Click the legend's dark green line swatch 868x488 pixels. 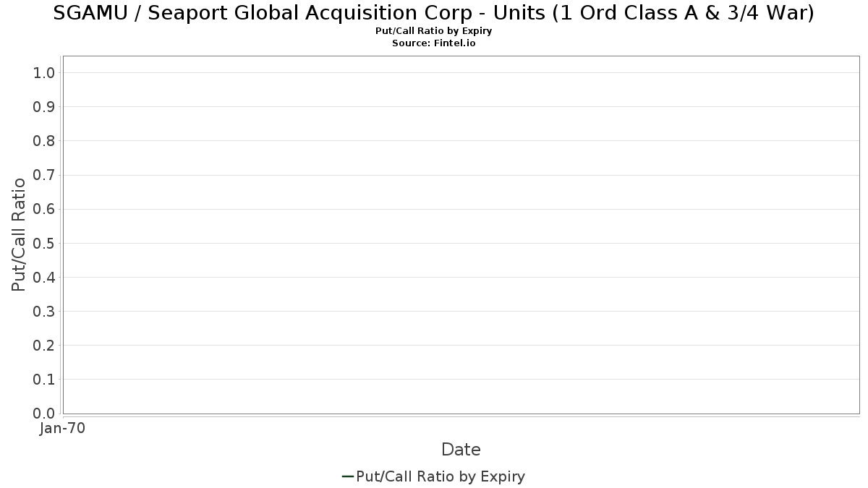pyautogui.click(x=347, y=476)
